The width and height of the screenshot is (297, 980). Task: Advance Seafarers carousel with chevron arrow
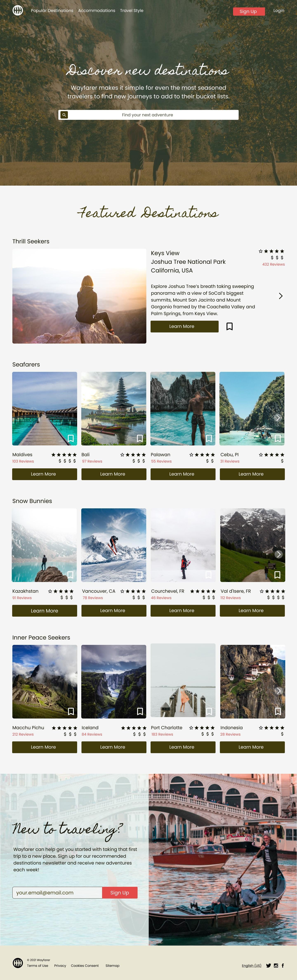(x=278, y=418)
